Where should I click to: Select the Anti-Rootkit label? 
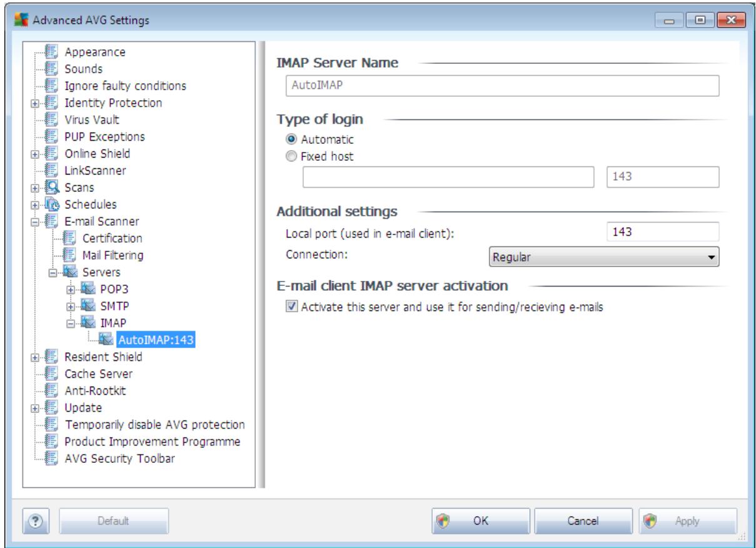95,390
